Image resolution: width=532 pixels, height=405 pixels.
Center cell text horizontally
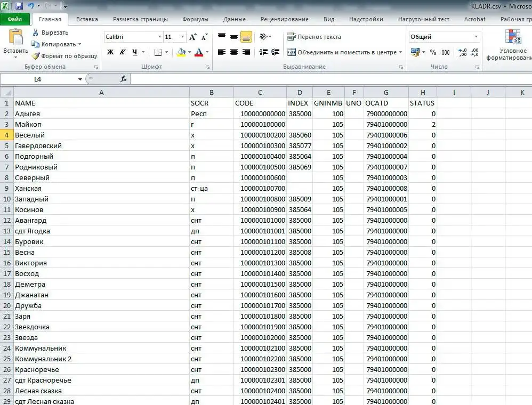pos(234,52)
